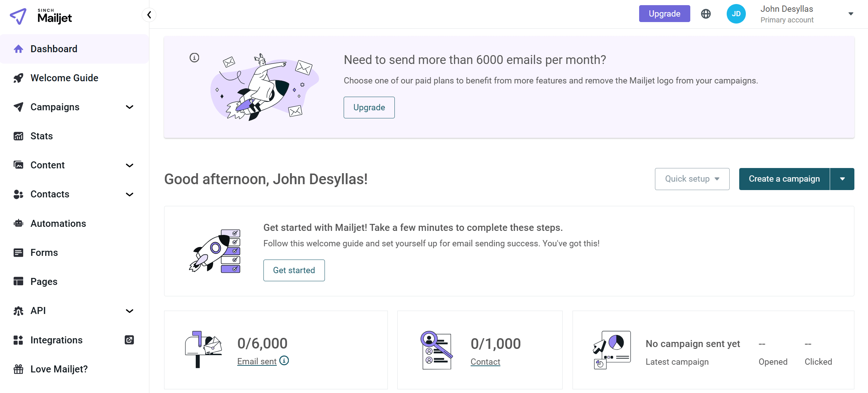Open the Quick setup dropdown
The width and height of the screenshot is (868, 393).
[692, 179]
